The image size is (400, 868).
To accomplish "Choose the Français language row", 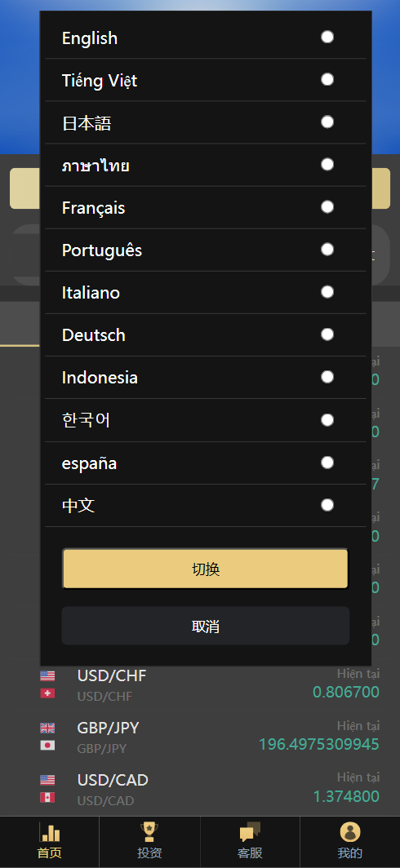I will [x=206, y=207].
